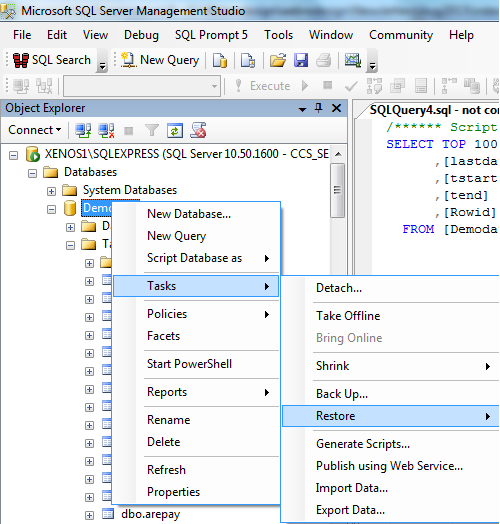Click the Filter funnel icon
This screenshot has width=500, height=524.
[x=152, y=130]
